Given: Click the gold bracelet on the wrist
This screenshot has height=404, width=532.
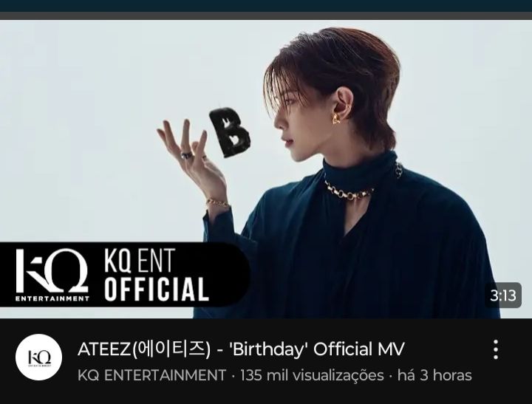Looking at the screenshot, I should coord(217,203).
